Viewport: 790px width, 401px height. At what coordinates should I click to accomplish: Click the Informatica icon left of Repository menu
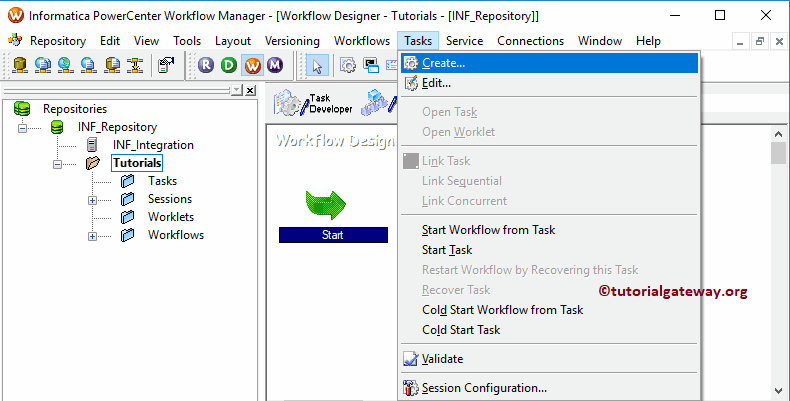(15, 40)
